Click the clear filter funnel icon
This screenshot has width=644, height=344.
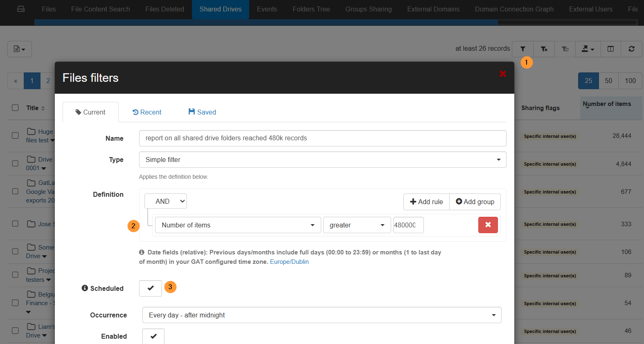[544, 49]
